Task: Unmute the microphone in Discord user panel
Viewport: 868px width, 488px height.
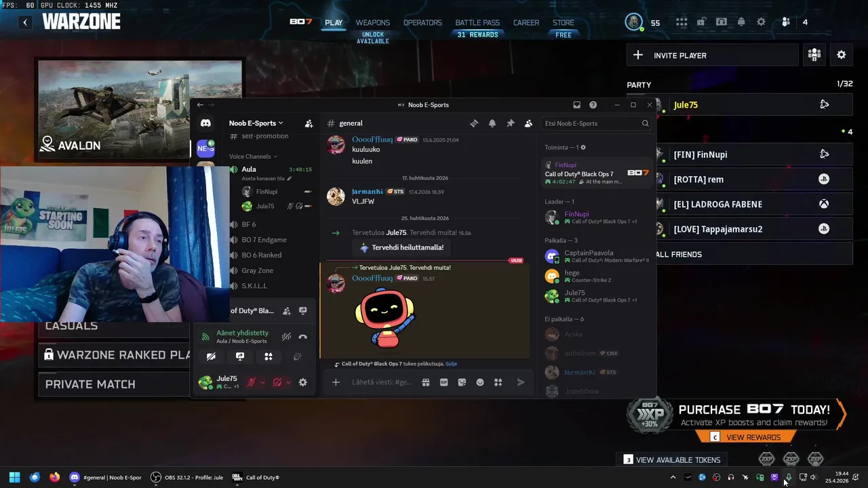Action: (x=251, y=382)
